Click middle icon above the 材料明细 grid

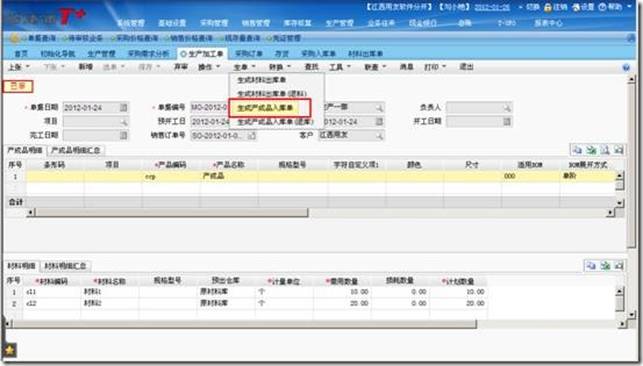[605, 266]
